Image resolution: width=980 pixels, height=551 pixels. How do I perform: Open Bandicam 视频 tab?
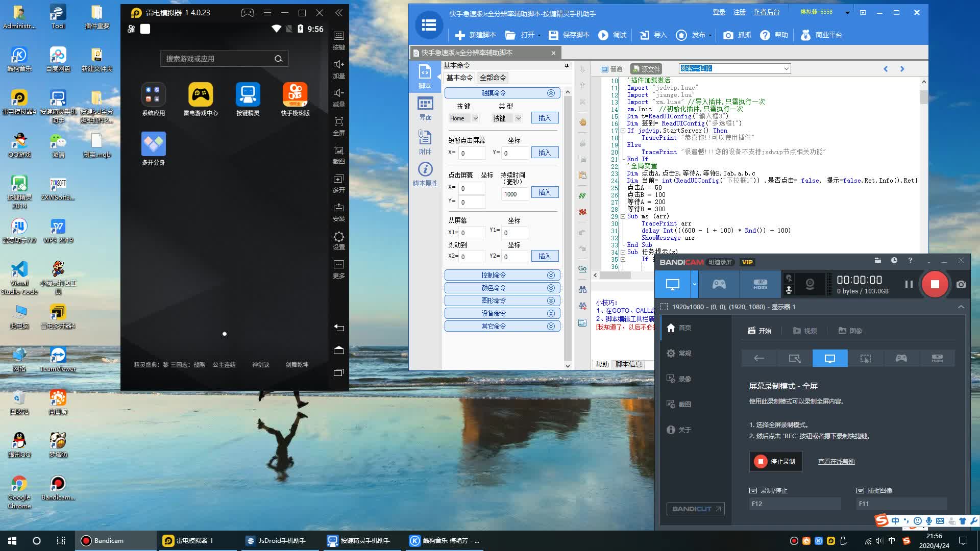pos(805,331)
